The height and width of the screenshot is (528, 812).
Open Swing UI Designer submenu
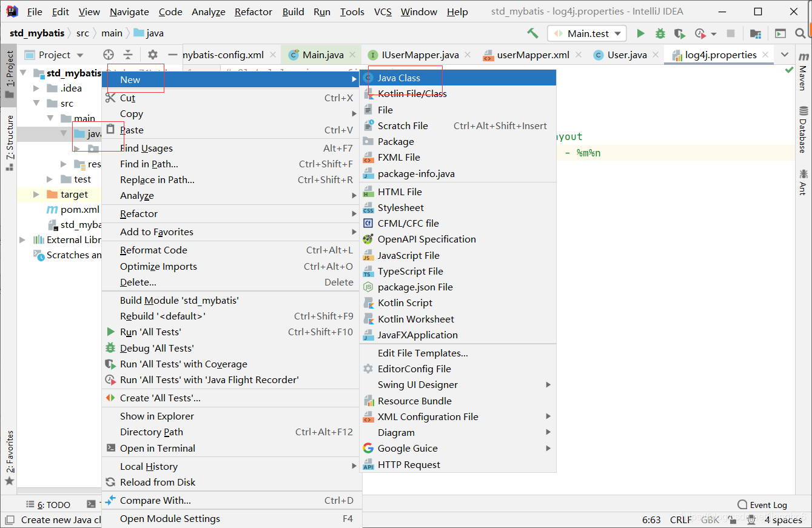pyautogui.click(x=458, y=384)
